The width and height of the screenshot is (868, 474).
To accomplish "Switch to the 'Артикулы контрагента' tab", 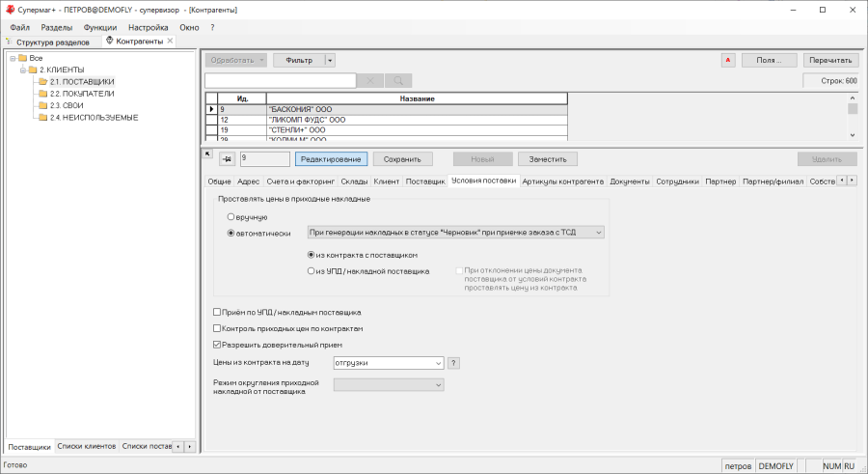I will click(x=562, y=181).
